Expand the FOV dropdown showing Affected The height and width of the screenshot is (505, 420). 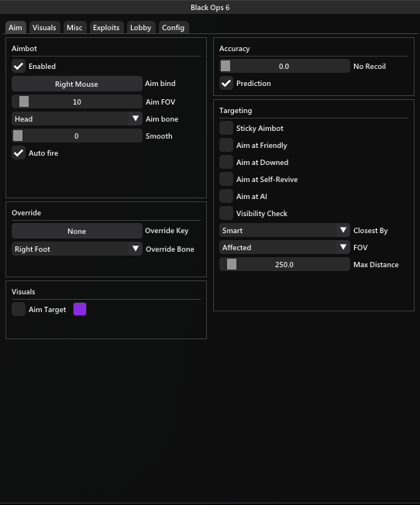[x=284, y=247]
